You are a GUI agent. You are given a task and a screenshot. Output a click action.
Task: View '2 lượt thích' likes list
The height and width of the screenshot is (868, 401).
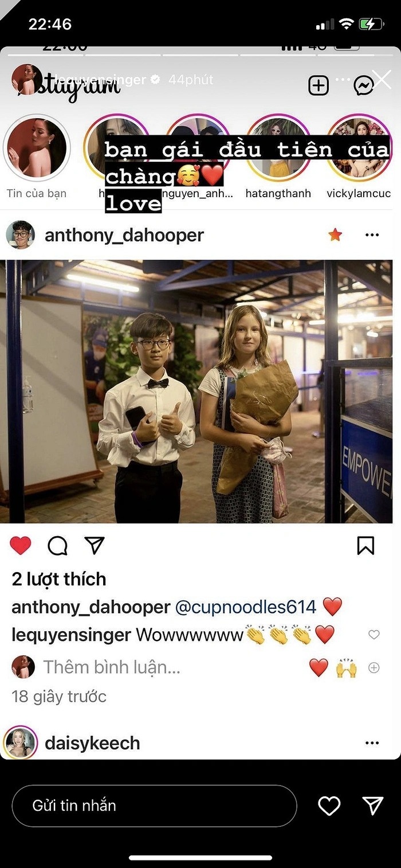pyautogui.click(x=59, y=579)
